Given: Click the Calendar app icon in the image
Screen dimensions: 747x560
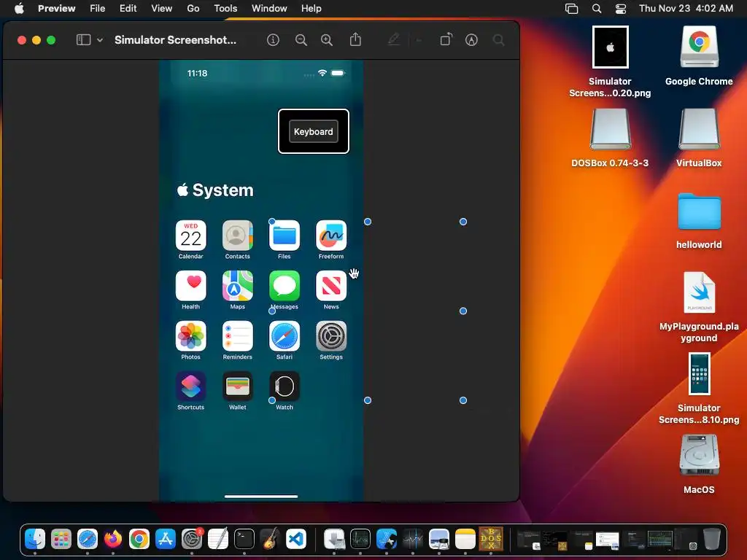Looking at the screenshot, I should click(190, 236).
